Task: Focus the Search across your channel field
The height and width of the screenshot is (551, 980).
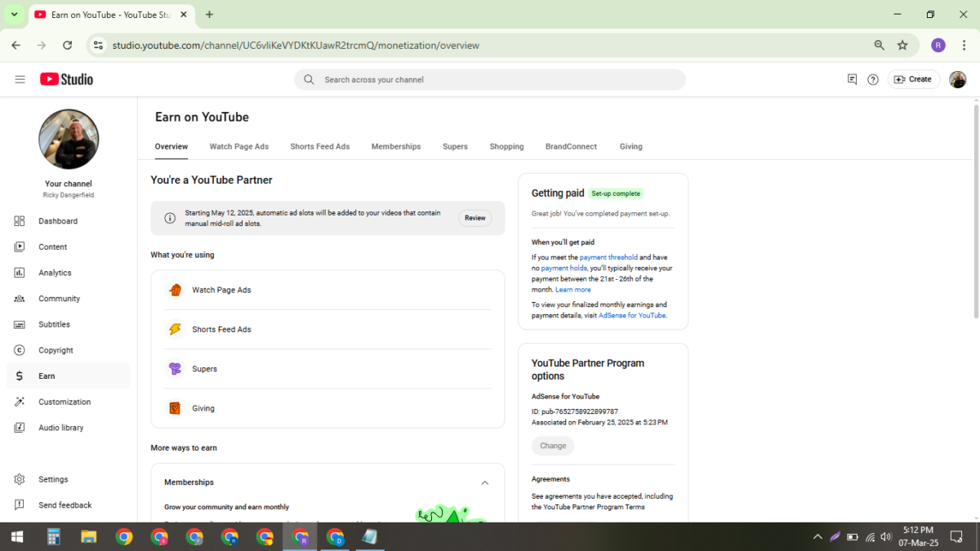Action: click(490, 79)
